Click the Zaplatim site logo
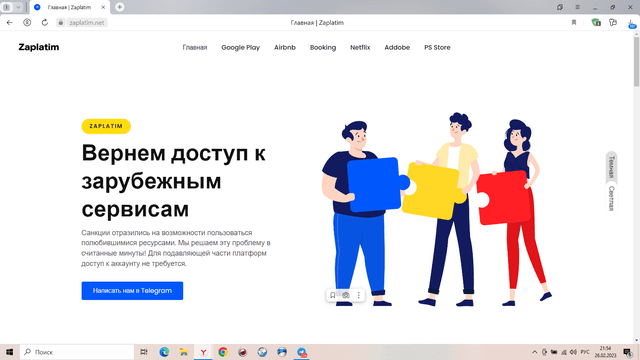This screenshot has width=640, height=360. pos(39,47)
